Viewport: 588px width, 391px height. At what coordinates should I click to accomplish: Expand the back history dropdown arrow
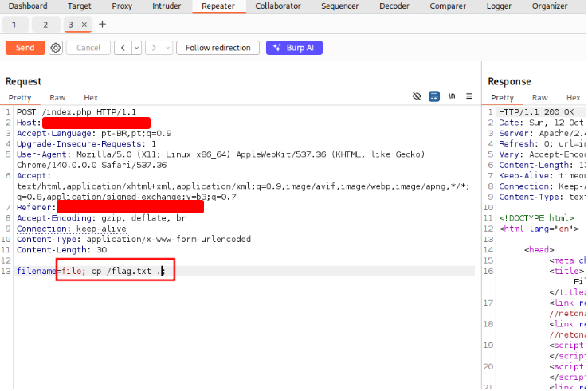pos(136,48)
